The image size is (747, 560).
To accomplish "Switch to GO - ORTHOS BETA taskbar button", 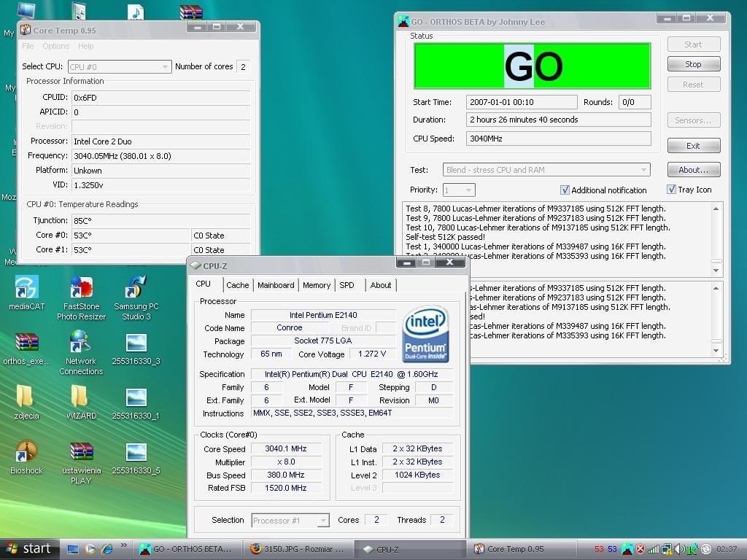I will [186, 550].
